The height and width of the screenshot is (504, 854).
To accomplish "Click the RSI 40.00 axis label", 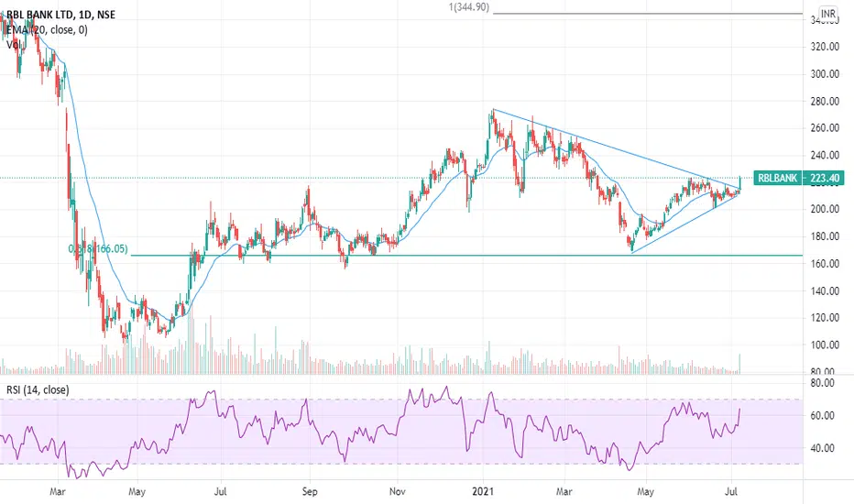I will (822, 448).
